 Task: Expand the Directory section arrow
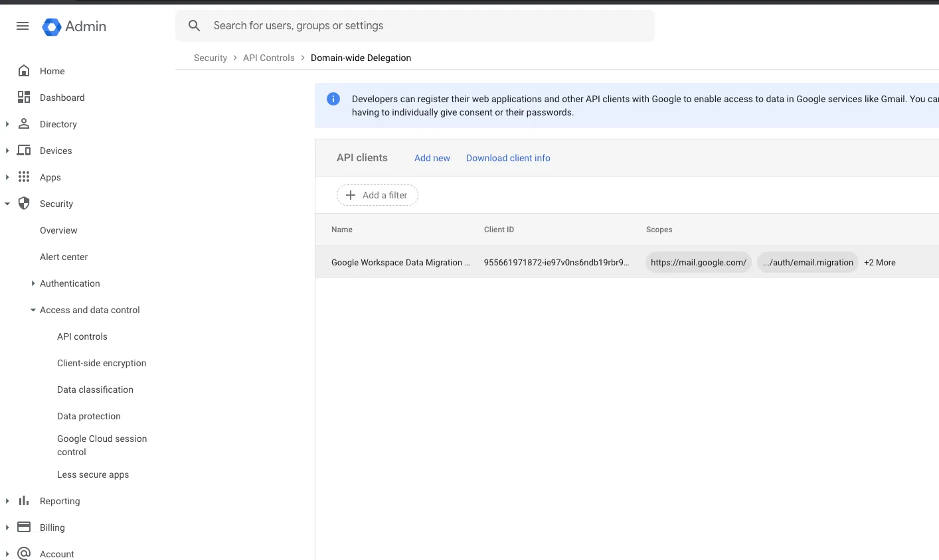coord(7,124)
